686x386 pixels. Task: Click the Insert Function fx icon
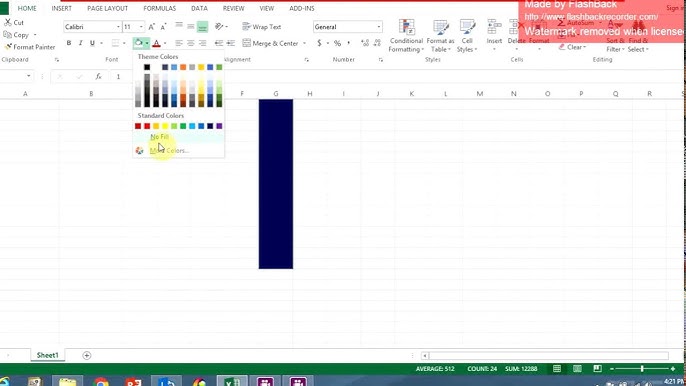point(98,76)
